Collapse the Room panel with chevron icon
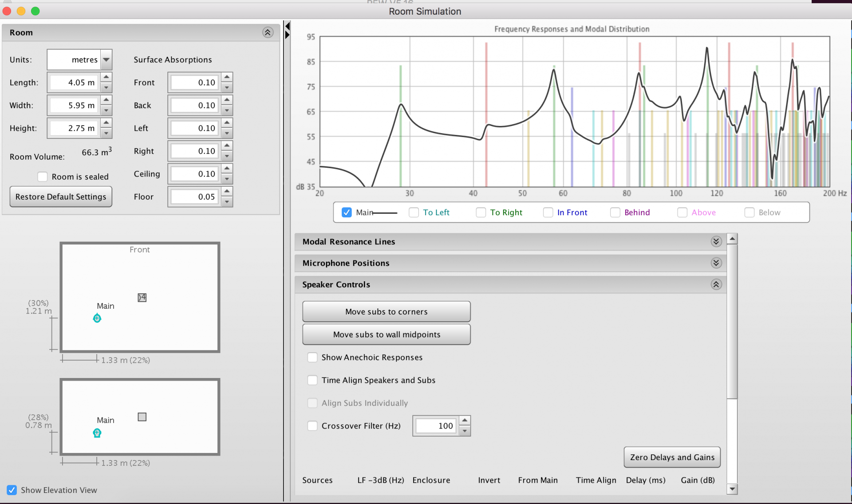This screenshot has height=504, width=852. pos(268,32)
